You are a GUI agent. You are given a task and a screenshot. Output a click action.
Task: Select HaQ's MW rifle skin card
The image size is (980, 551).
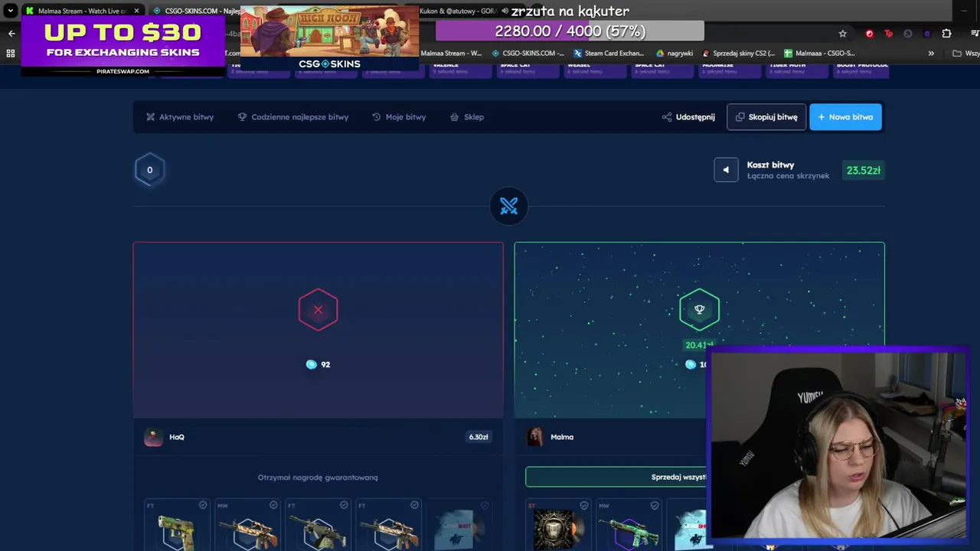point(247,525)
